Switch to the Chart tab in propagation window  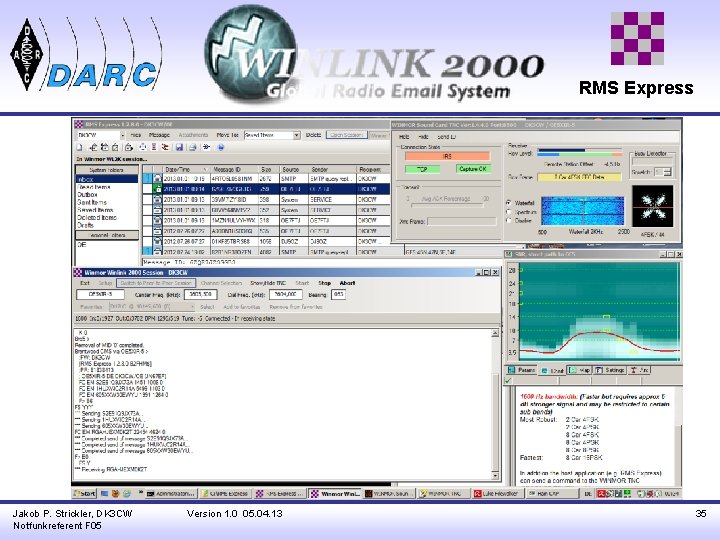552,370
